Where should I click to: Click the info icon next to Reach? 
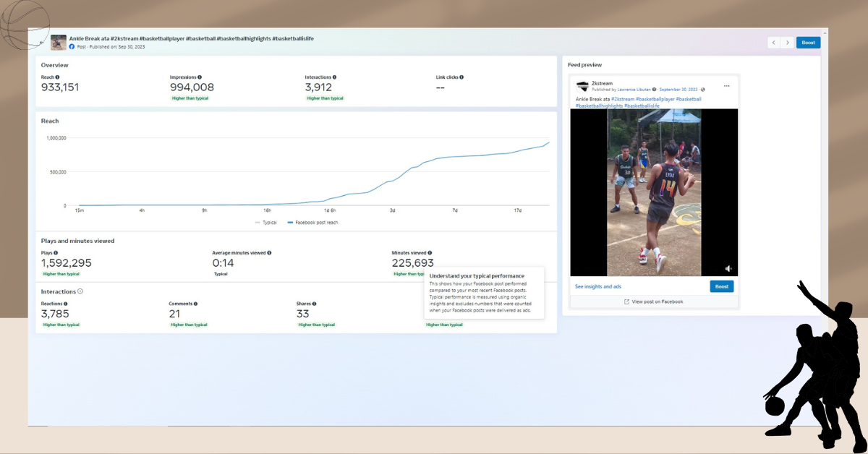click(58, 77)
